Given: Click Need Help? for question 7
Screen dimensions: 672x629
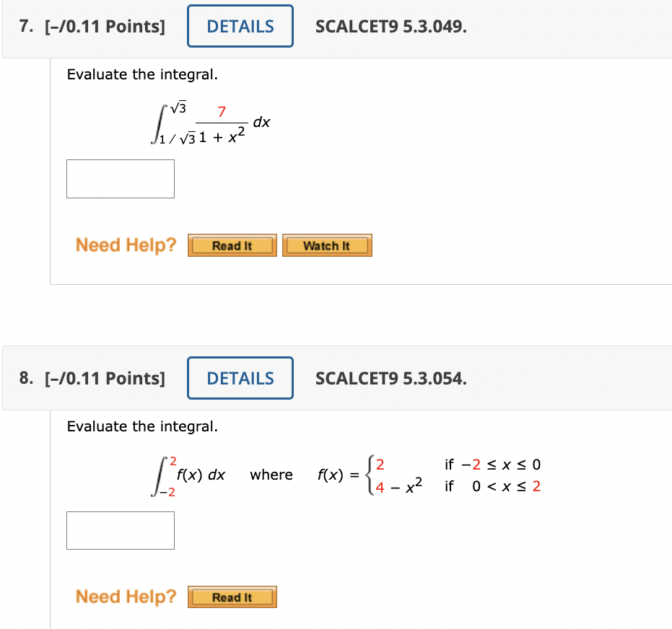Looking at the screenshot, I should [x=124, y=245].
